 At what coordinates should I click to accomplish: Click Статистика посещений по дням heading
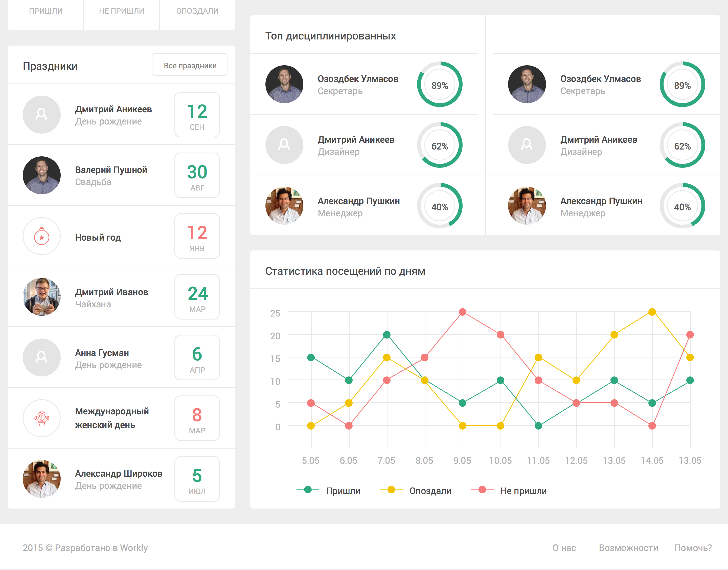(x=345, y=271)
